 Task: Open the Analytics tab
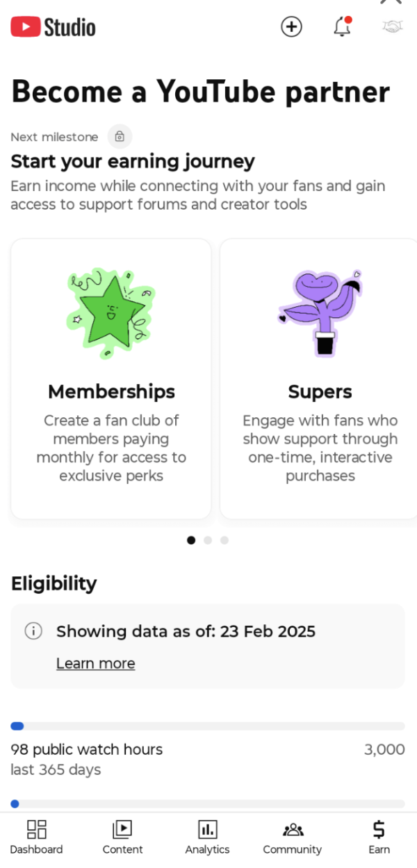(207, 837)
